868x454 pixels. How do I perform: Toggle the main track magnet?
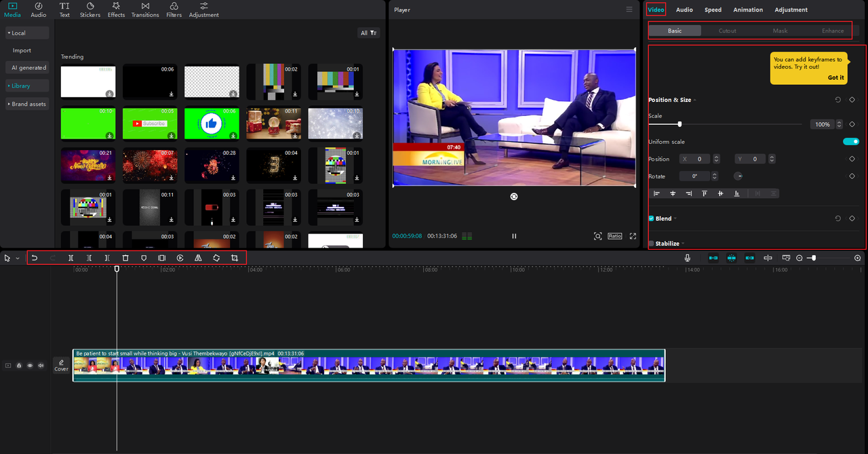713,258
